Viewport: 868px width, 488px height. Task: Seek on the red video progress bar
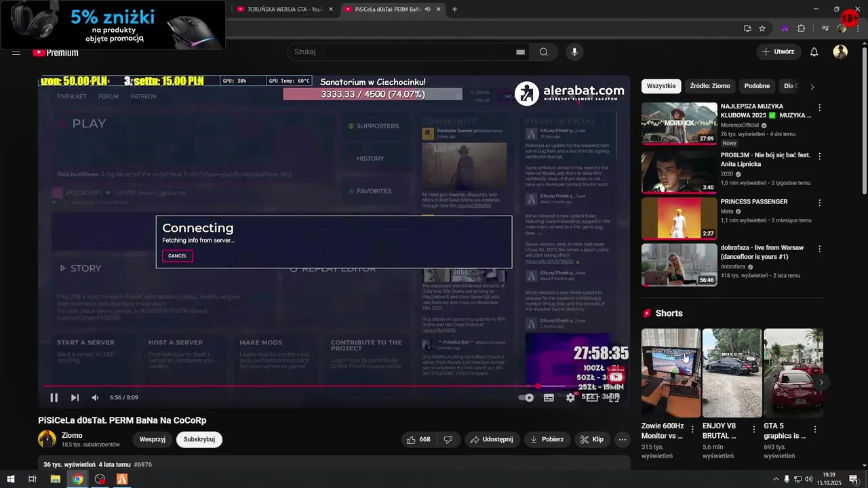point(334,386)
